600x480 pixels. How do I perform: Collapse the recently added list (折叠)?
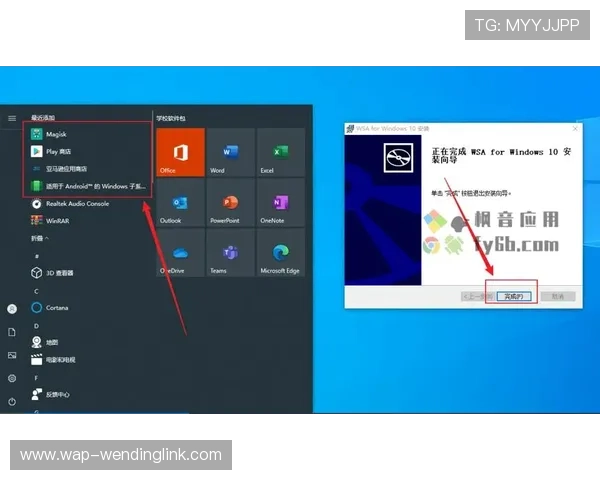click(40, 238)
